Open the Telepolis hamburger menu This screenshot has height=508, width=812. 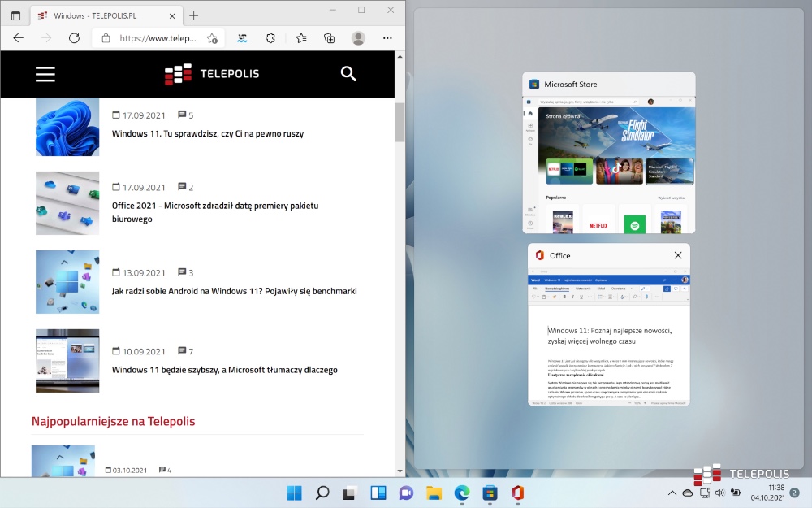[x=45, y=74]
